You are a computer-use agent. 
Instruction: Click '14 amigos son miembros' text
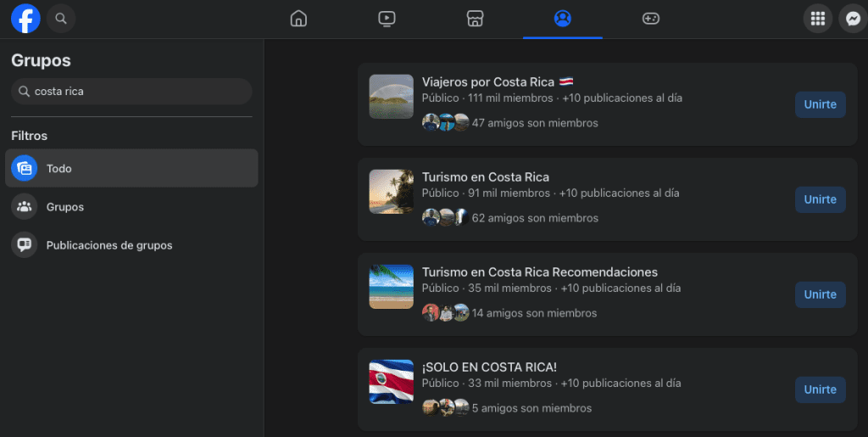point(534,313)
